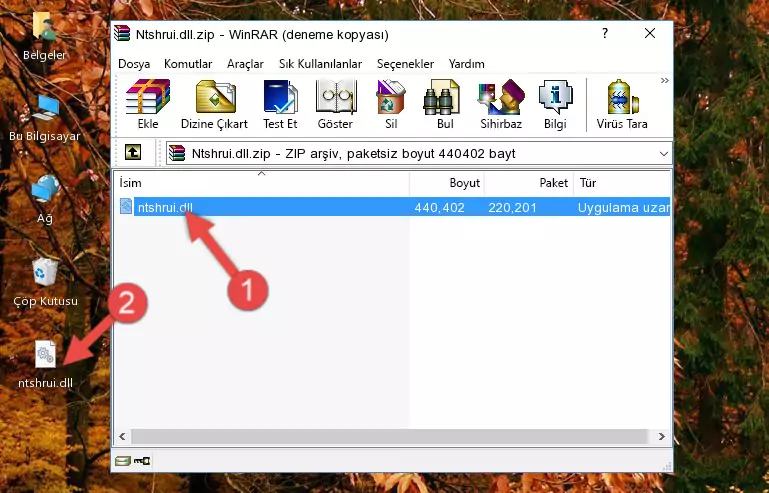
Task: Click the Ekle (Add) toolbar icon
Action: [x=148, y=104]
